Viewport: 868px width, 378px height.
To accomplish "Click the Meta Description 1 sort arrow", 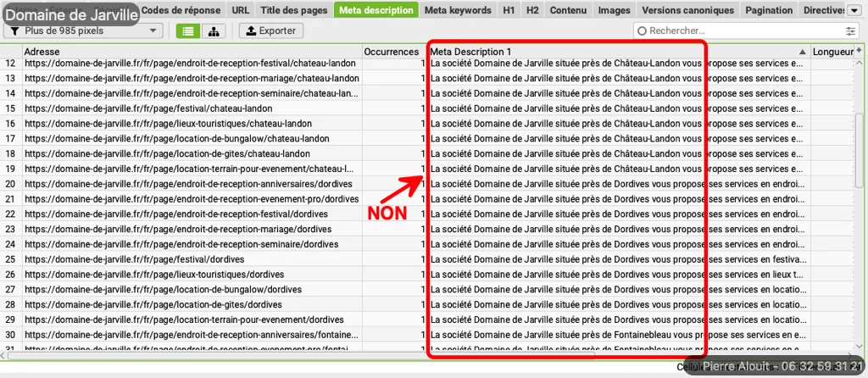I will [803, 53].
